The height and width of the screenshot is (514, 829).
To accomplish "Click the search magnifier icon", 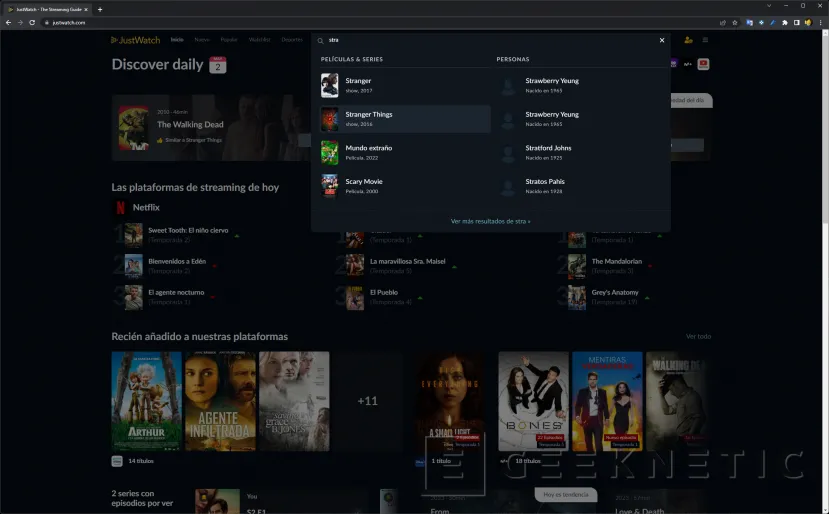I will click(x=320, y=40).
